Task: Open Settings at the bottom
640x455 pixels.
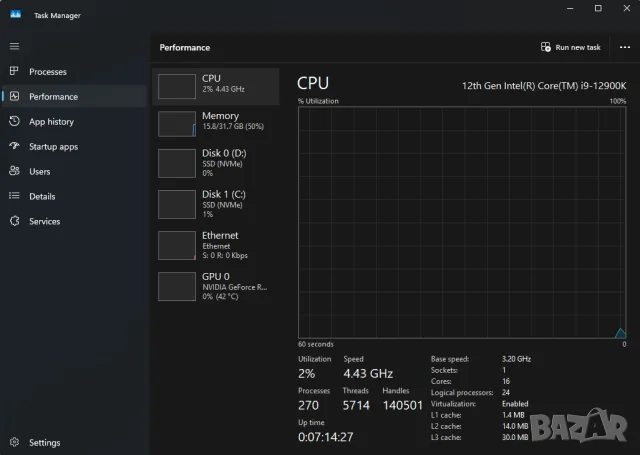Action: (x=74, y=442)
